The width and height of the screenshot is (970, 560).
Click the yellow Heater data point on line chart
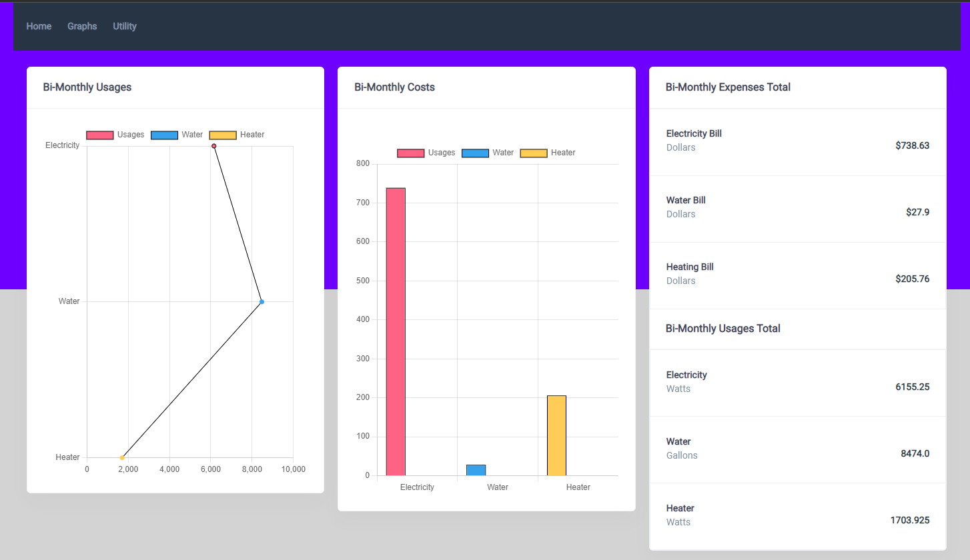pyautogui.click(x=122, y=457)
